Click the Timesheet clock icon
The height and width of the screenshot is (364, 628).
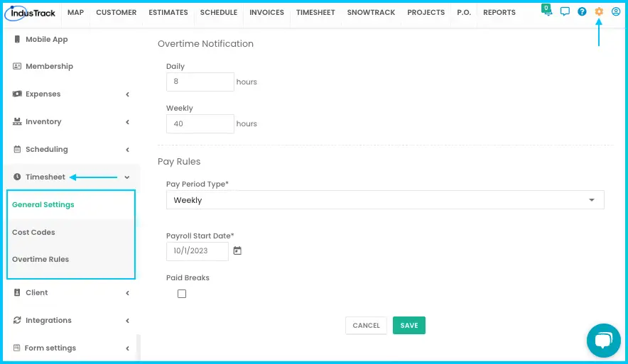(x=17, y=177)
